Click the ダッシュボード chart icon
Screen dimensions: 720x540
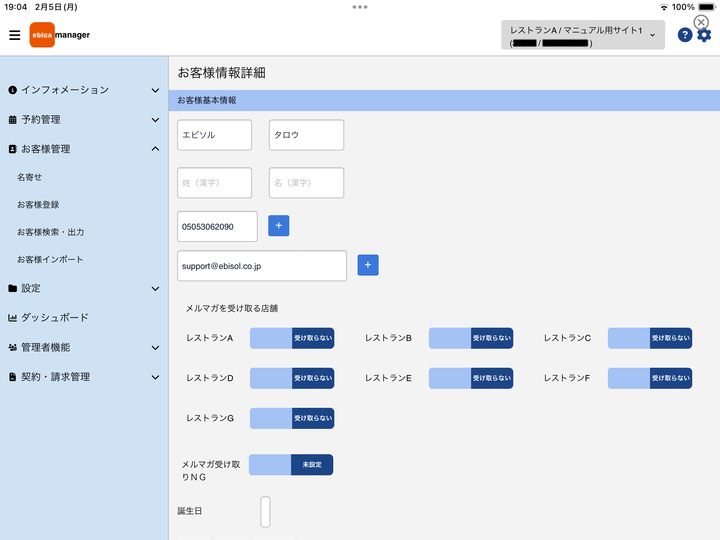12,318
